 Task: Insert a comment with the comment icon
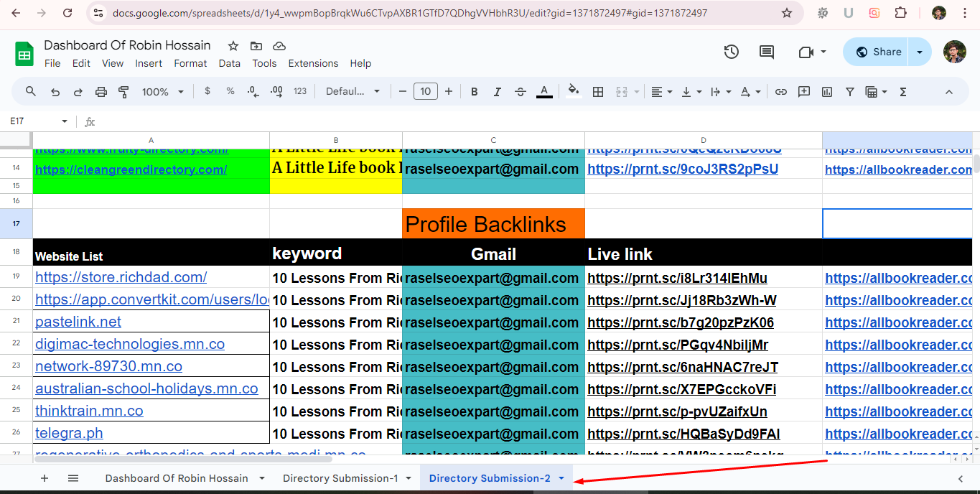point(804,92)
